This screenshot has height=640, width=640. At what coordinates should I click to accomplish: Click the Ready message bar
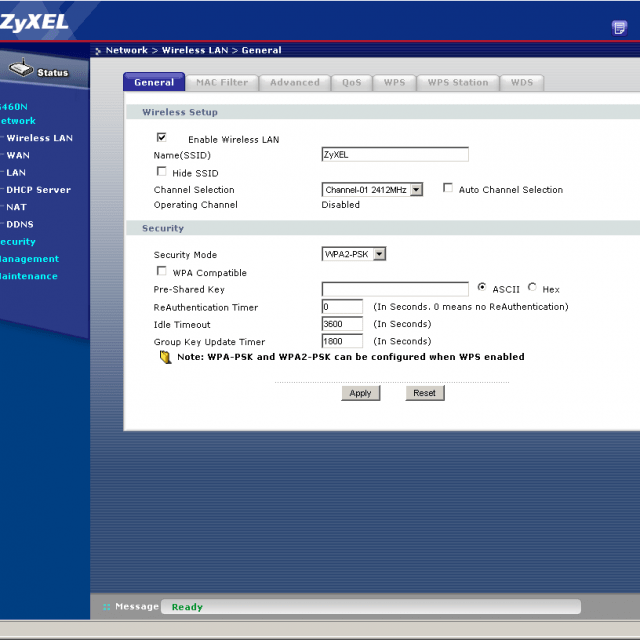point(371,607)
